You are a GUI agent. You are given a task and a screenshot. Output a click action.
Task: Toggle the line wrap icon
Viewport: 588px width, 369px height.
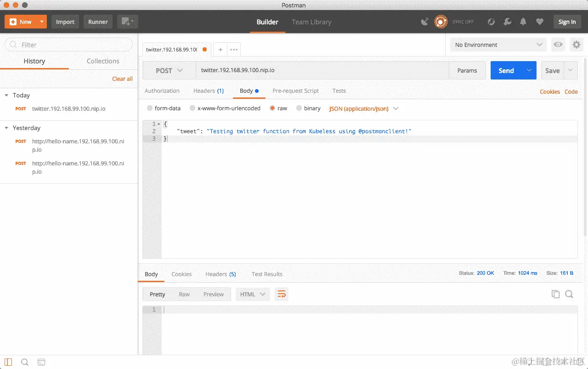tap(282, 295)
